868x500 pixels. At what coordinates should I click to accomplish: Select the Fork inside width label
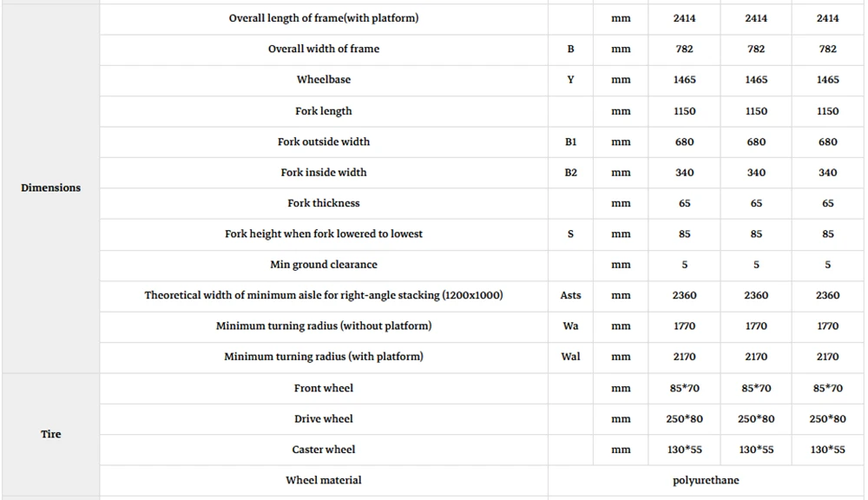tap(324, 172)
